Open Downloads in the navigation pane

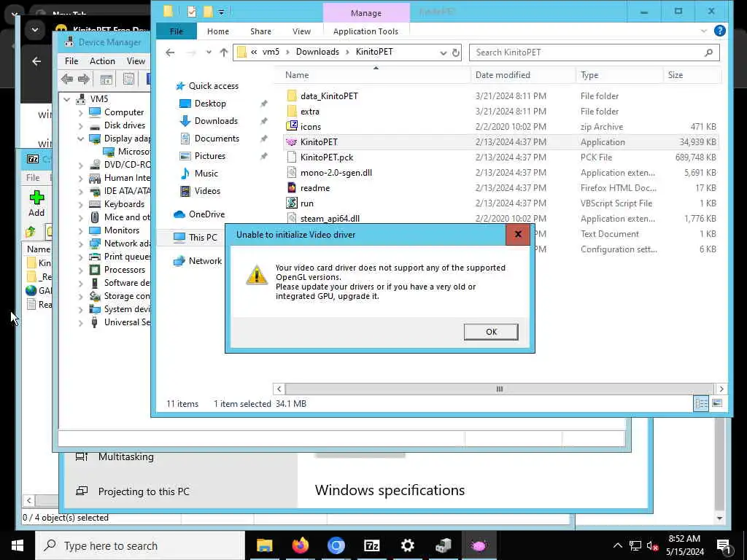216,121
